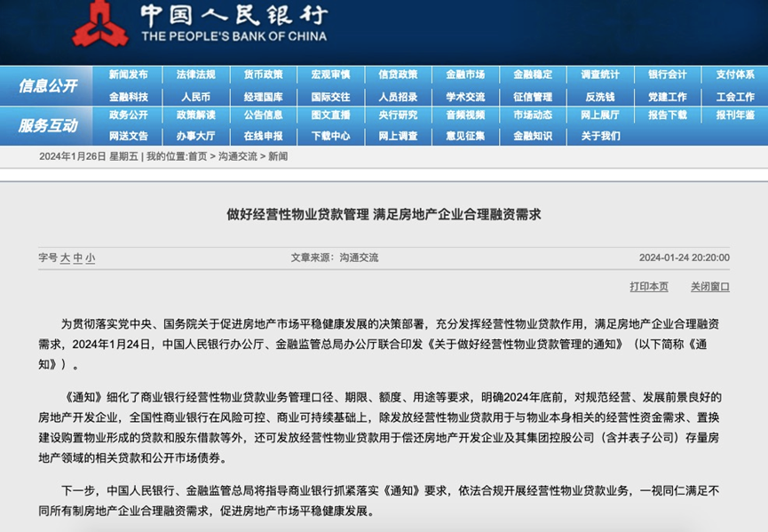Select the 宏观审慎 navigation item

tap(330, 75)
